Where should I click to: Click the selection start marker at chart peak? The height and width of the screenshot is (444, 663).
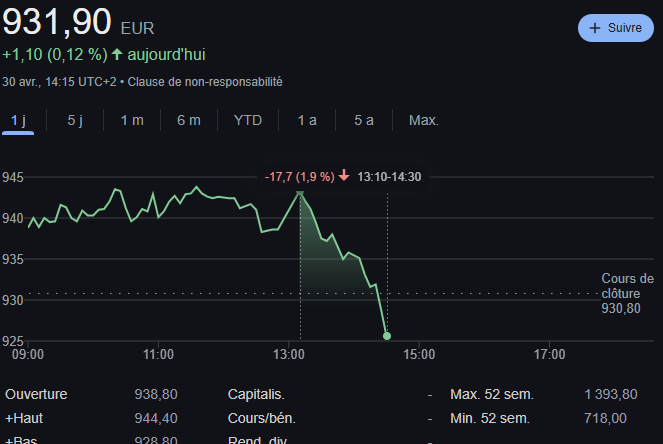(x=300, y=191)
